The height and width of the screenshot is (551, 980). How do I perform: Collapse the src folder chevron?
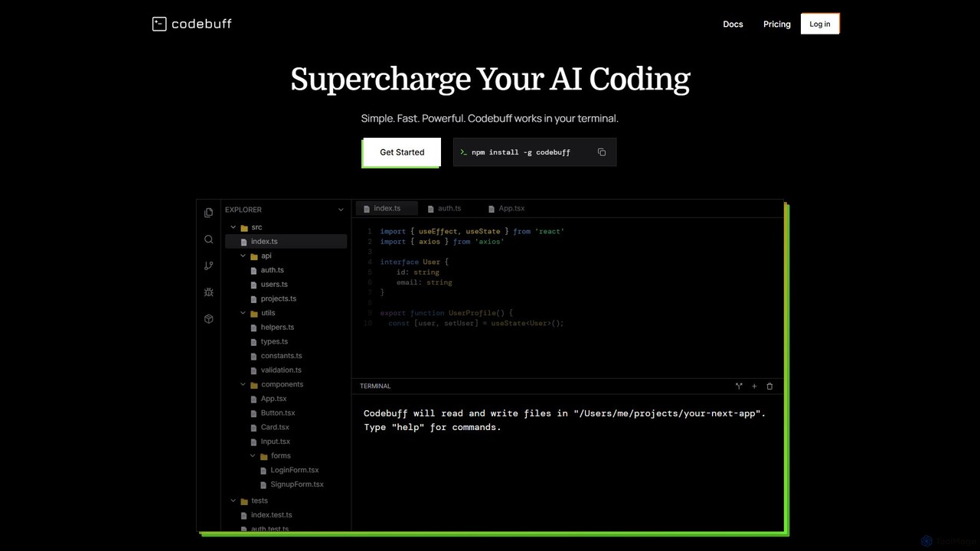tap(234, 227)
